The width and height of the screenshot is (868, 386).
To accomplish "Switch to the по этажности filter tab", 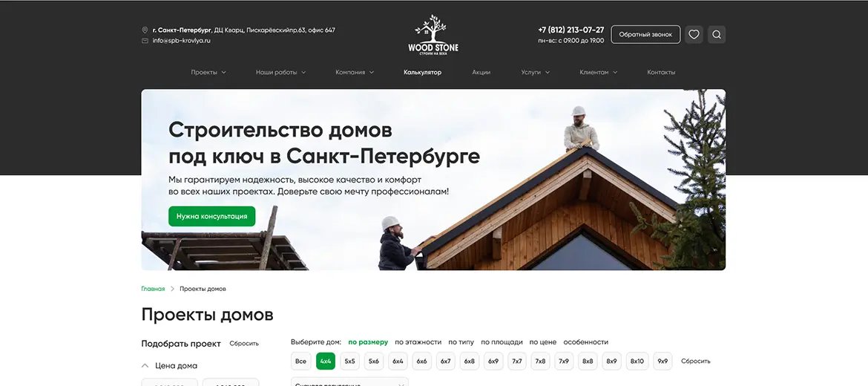I will (418, 342).
